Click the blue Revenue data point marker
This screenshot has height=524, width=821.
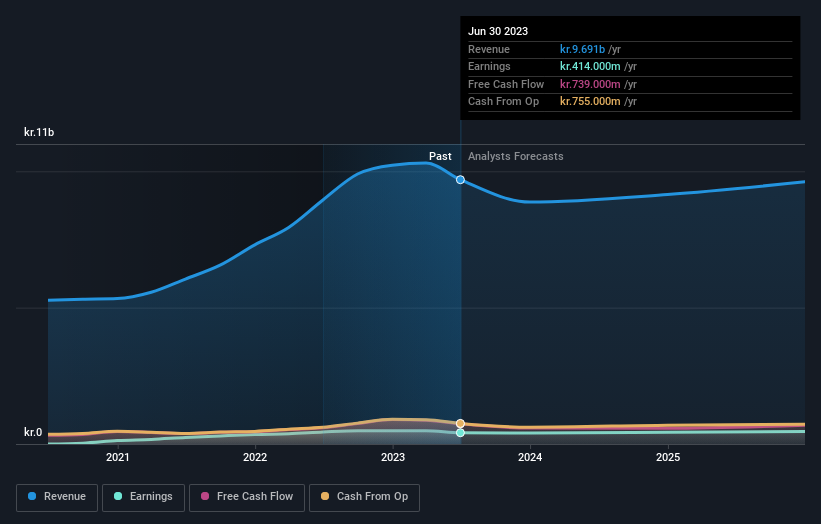coord(460,180)
